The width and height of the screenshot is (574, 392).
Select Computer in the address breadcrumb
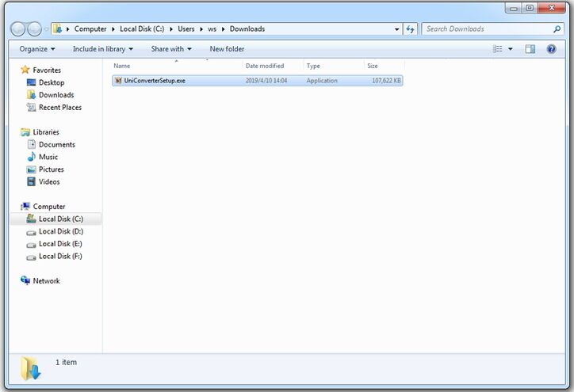[90, 29]
